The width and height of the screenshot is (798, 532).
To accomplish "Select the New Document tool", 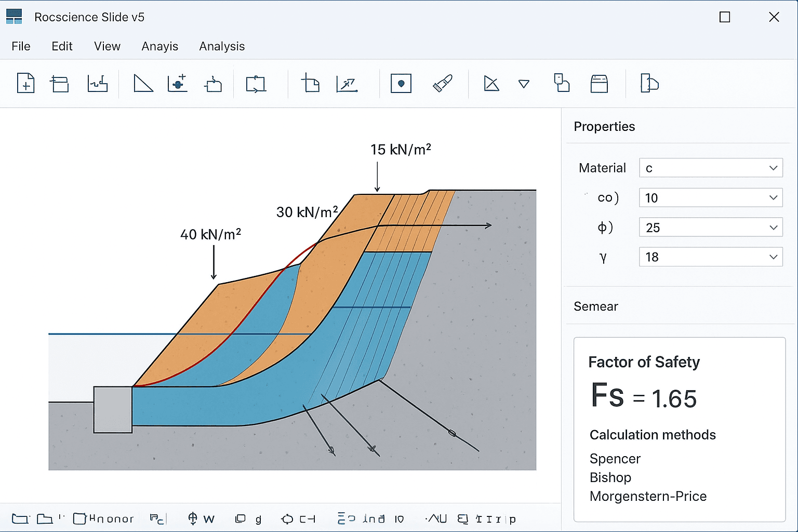I will coord(25,83).
